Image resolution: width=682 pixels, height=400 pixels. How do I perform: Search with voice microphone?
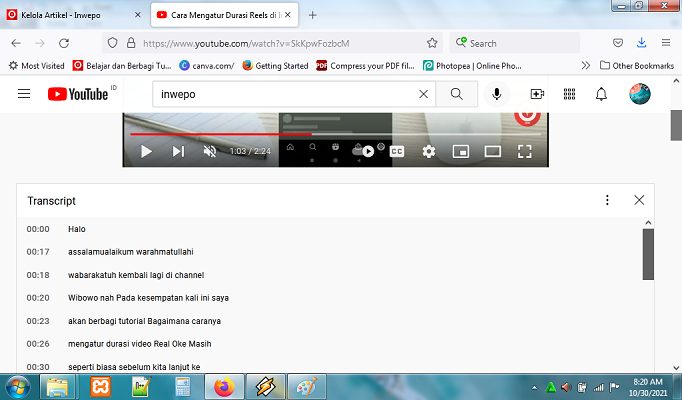[x=497, y=94]
